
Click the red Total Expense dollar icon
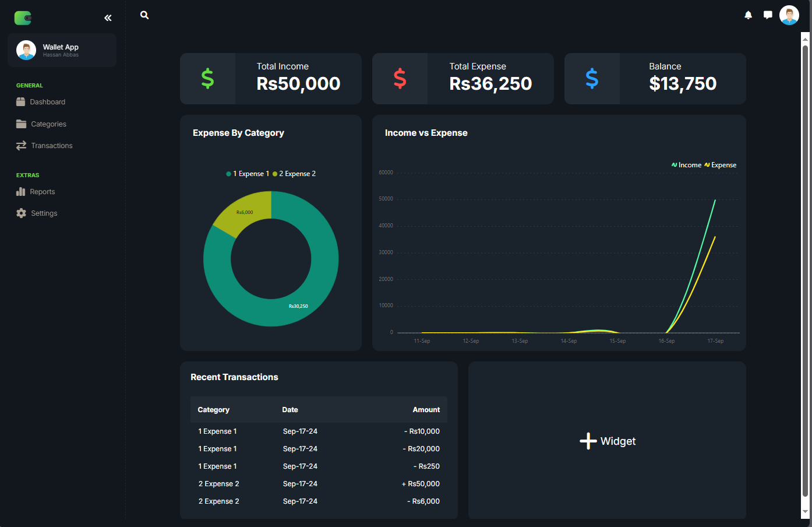[400, 79]
